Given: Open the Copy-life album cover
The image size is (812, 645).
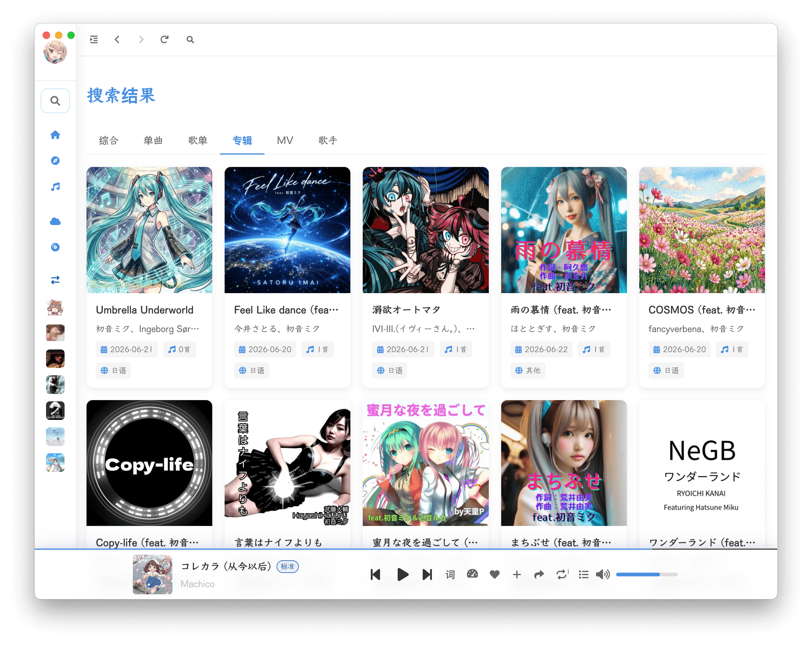Looking at the screenshot, I should [x=150, y=463].
